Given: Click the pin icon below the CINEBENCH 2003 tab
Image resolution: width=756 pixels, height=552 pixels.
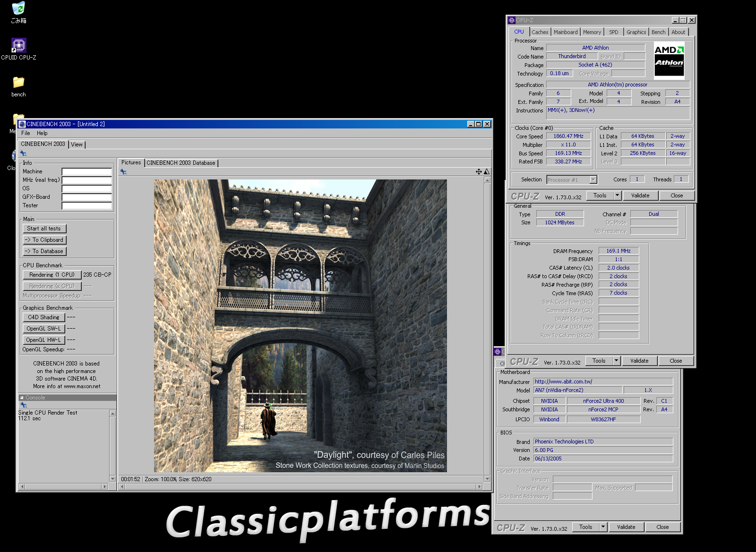Looking at the screenshot, I should click(23, 153).
